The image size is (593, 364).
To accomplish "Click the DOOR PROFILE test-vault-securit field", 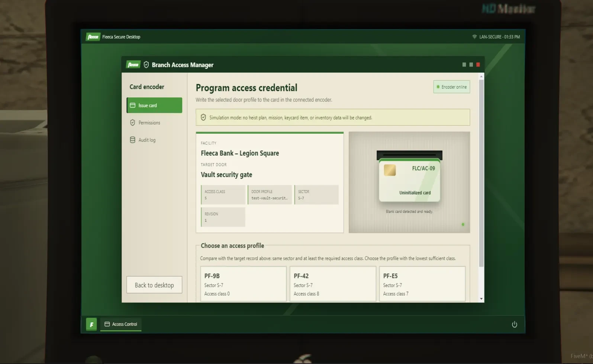I will click(270, 195).
